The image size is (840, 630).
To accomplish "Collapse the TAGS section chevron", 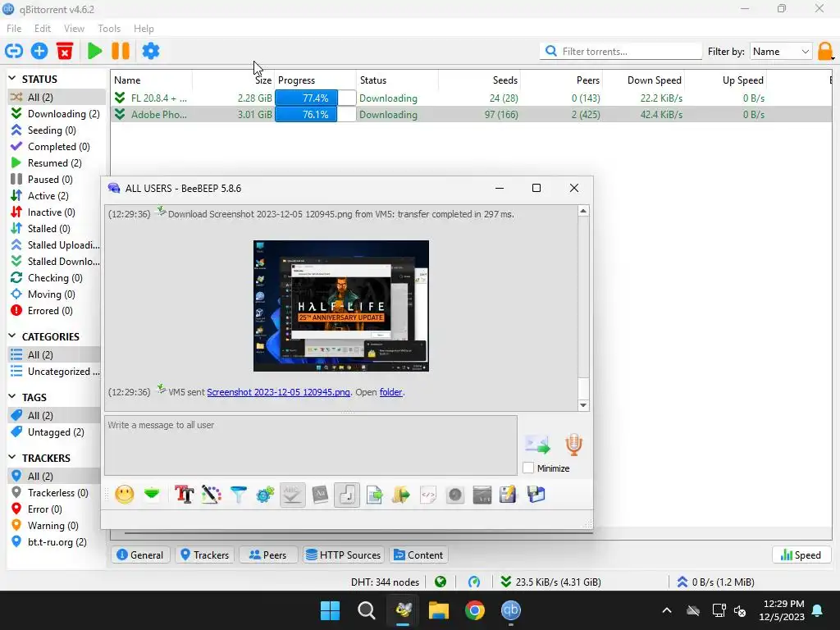I will pos(12,396).
